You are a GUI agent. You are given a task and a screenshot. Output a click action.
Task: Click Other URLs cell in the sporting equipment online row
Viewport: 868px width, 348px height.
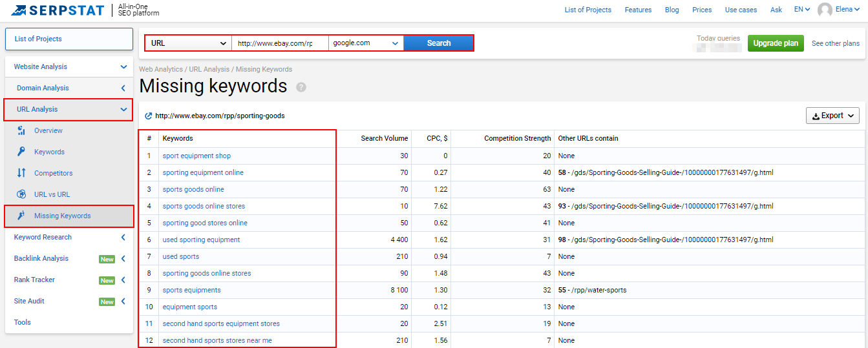pos(711,172)
